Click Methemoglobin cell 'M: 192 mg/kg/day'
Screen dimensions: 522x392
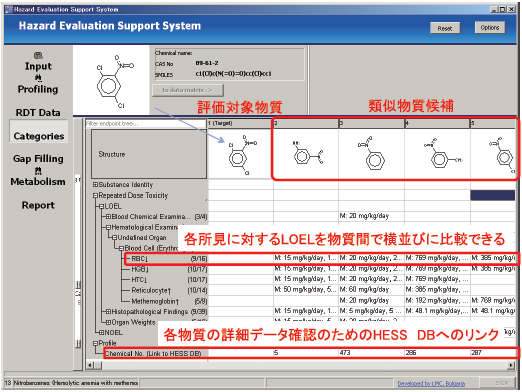(x=437, y=300)
